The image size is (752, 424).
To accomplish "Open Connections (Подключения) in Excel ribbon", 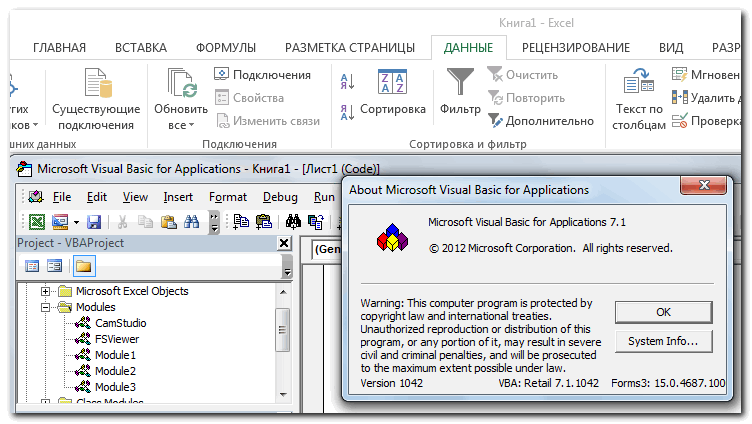I will point(262,75).
